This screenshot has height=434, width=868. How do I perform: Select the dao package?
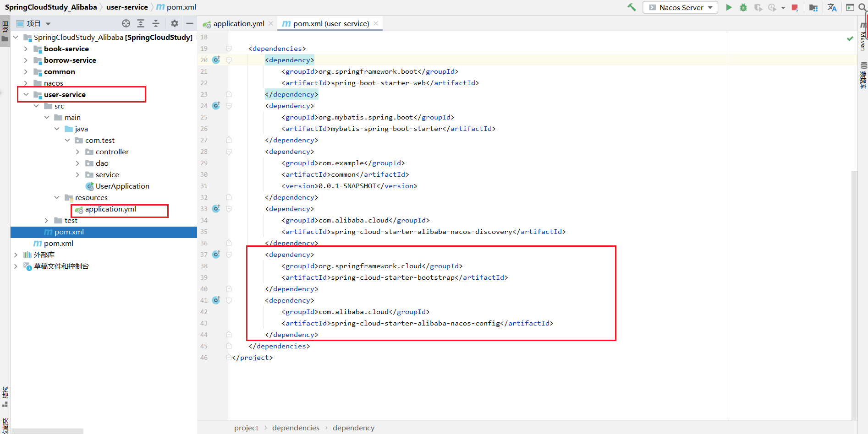[102, 163]
